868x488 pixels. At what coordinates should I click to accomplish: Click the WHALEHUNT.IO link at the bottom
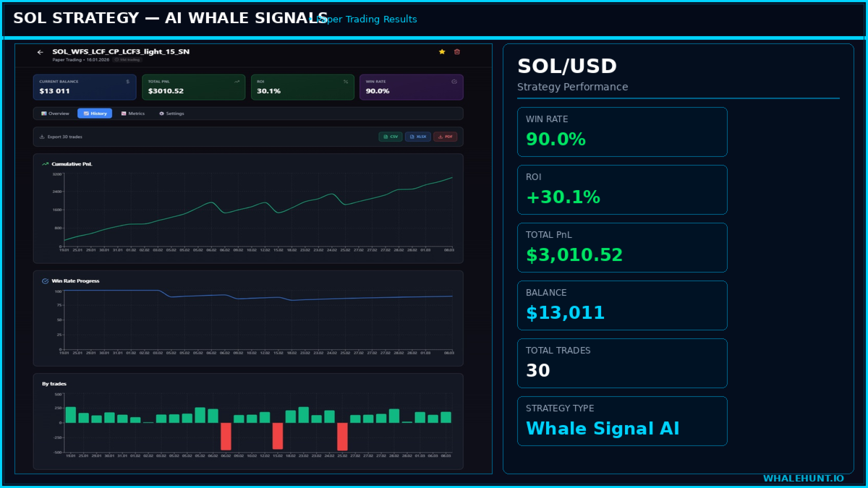tap(803, 479)
